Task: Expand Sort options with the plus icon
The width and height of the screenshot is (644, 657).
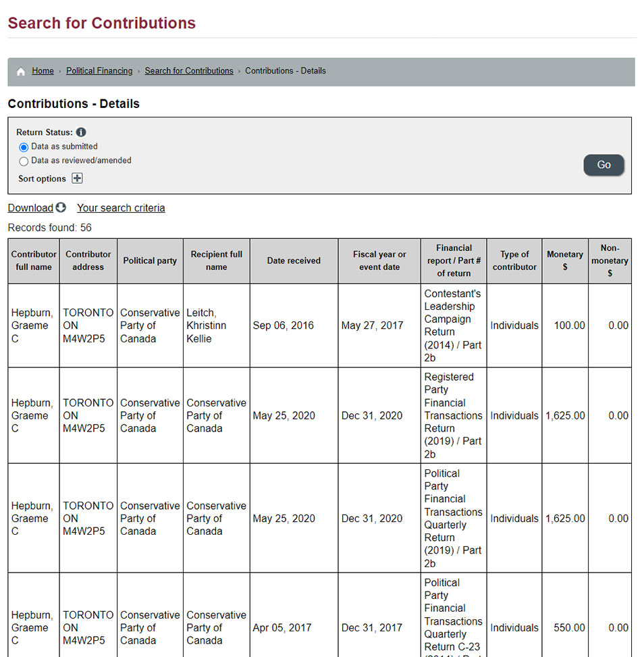Action: pyautogui.click(x=77, y=178)
